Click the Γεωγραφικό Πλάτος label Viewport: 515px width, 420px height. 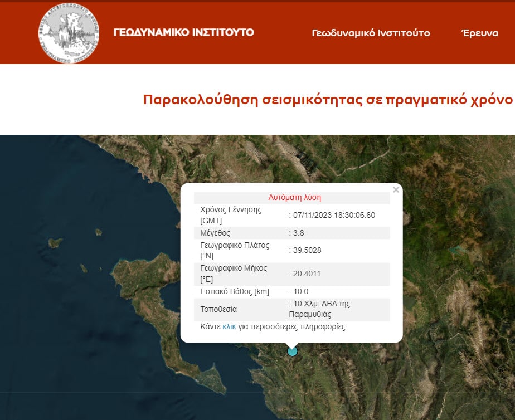(x=235, y=250)
